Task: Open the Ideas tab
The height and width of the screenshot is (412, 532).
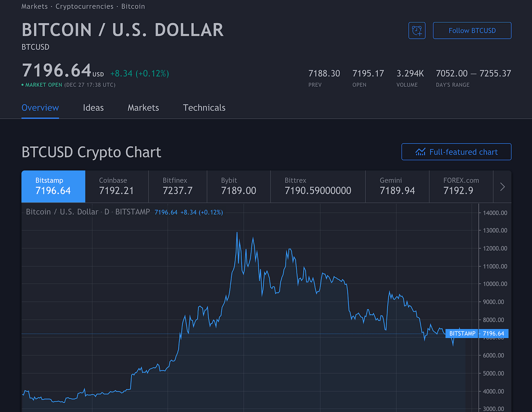Action: (x=93, y=108)
